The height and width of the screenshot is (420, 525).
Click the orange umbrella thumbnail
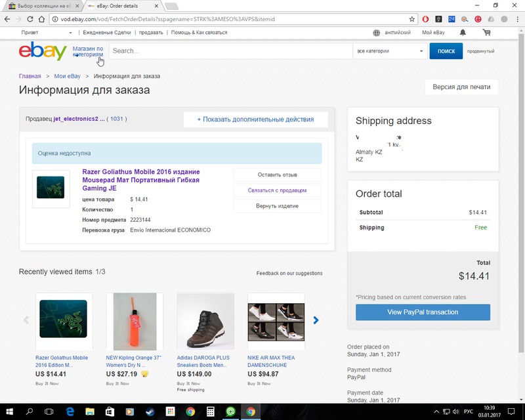(135, 322)
